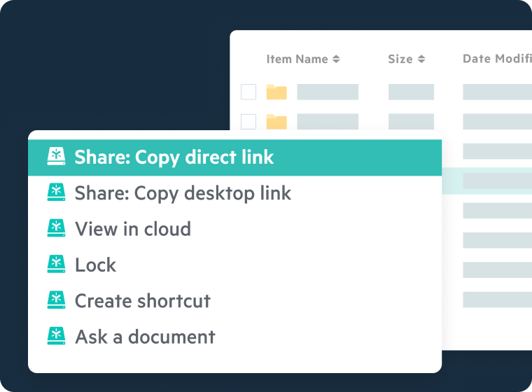Click the drive icon left of View in cloud
The height and width of the screenshot is (392, 532).
56,228
